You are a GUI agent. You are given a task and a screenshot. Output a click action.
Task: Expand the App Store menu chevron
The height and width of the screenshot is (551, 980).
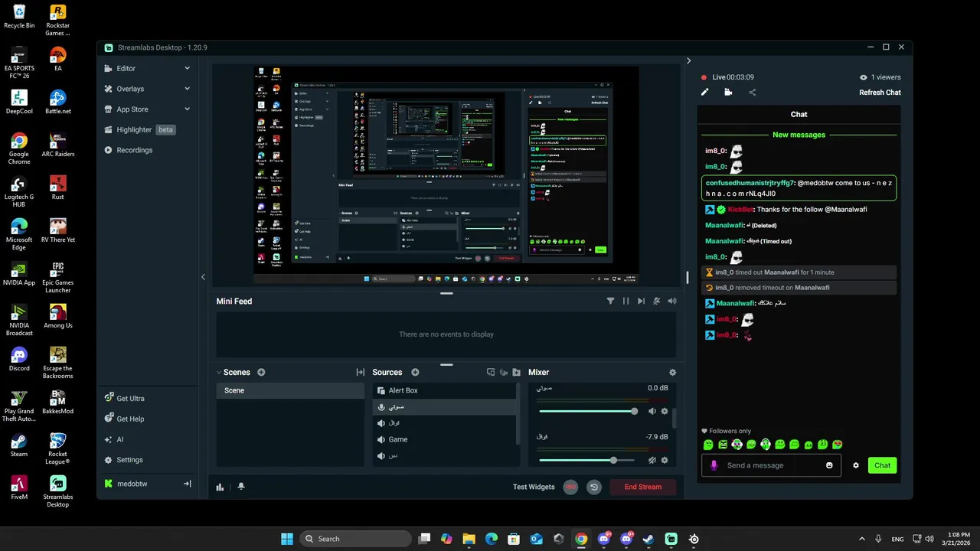(187, 109)
